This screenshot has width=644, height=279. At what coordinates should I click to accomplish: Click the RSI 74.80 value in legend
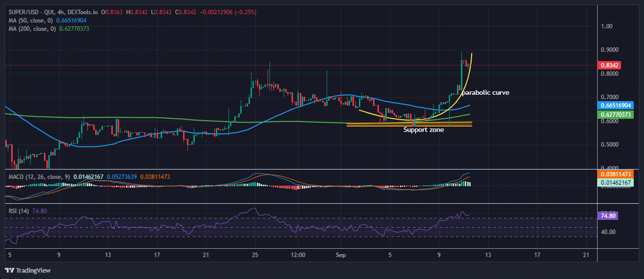click(x=40, y=211)
